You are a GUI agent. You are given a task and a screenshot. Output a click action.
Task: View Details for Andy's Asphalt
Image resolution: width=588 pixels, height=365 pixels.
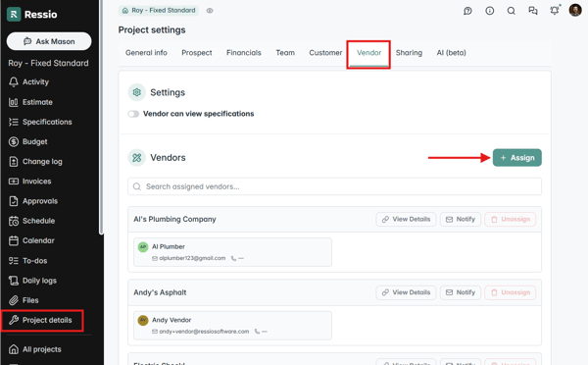coord(406,292)
